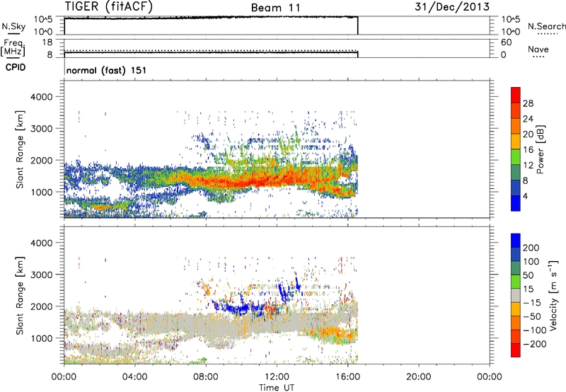Click the N.Search legend label

pyautogui.click(x=546, y=26)
